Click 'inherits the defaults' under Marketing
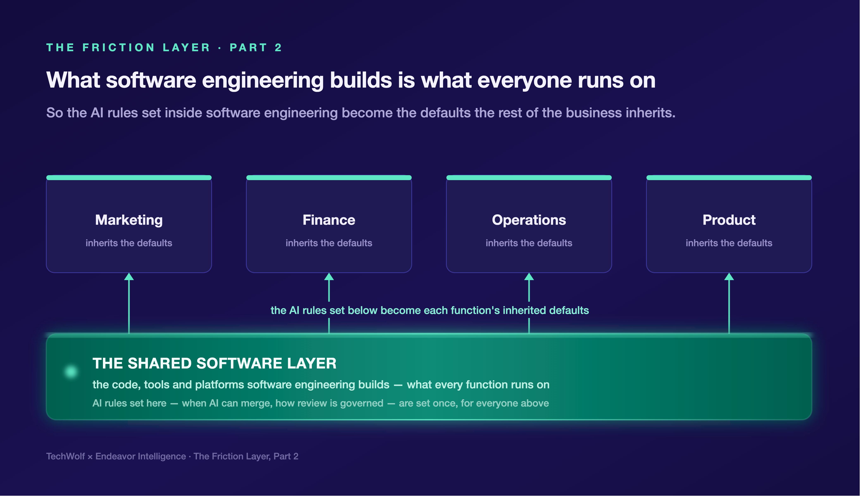Screen dimensions: 868x504 pos(129,243)
